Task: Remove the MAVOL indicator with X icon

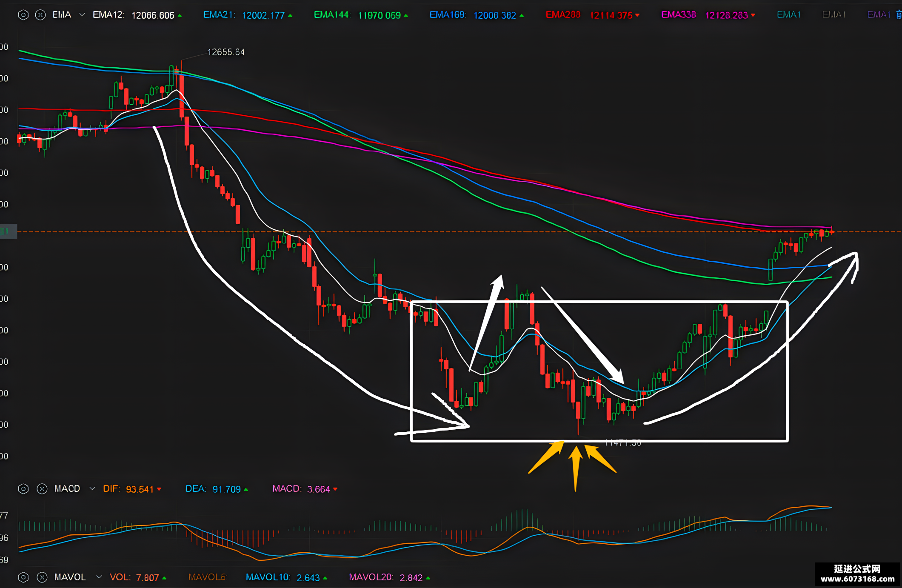Action: pyautogui.click(x=42, y=577)
